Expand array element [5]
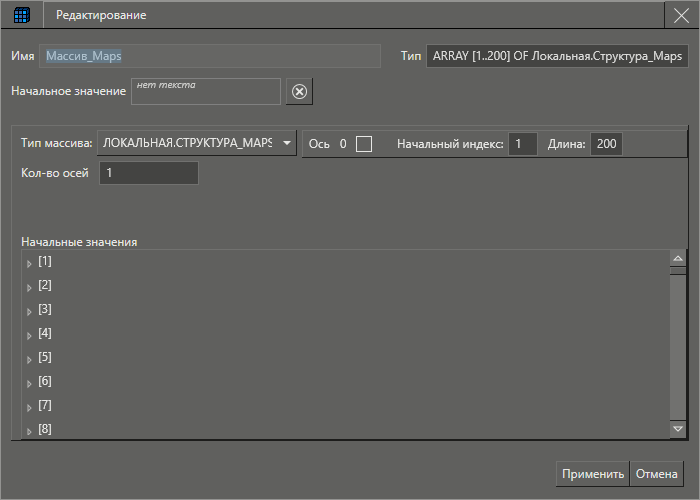 point(29,359)
